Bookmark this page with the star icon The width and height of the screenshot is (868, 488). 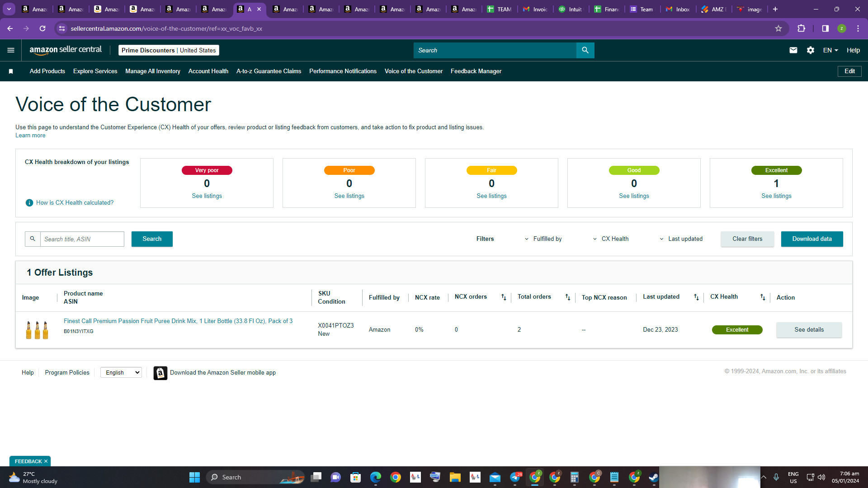tap(778, 28)
